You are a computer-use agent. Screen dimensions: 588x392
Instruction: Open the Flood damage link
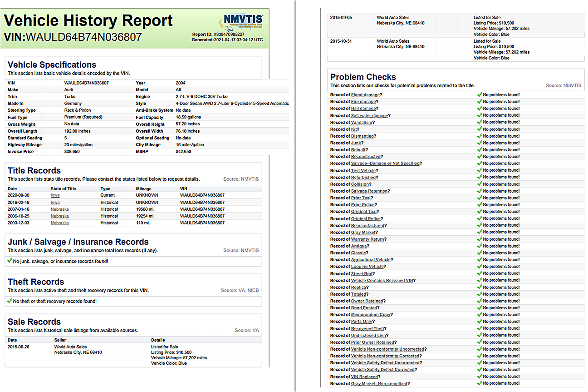pyautogui.click(x=365, y=95)
